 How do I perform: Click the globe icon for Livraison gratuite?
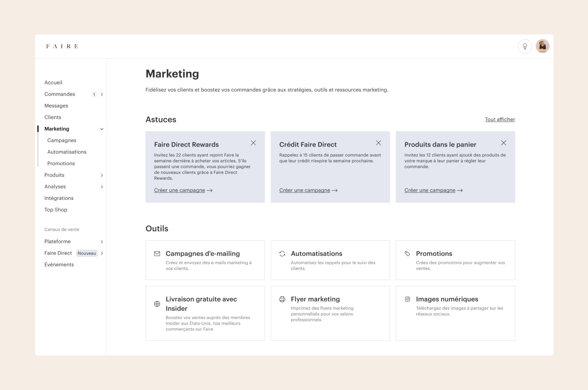[157, 304]
